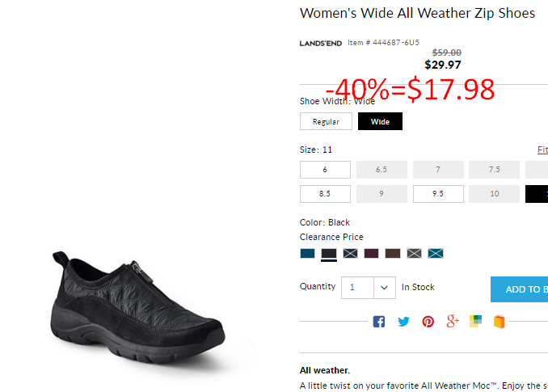This screenshot has width=548, height=392.
Task: Choose size 9.5
Action: (438, 194)
